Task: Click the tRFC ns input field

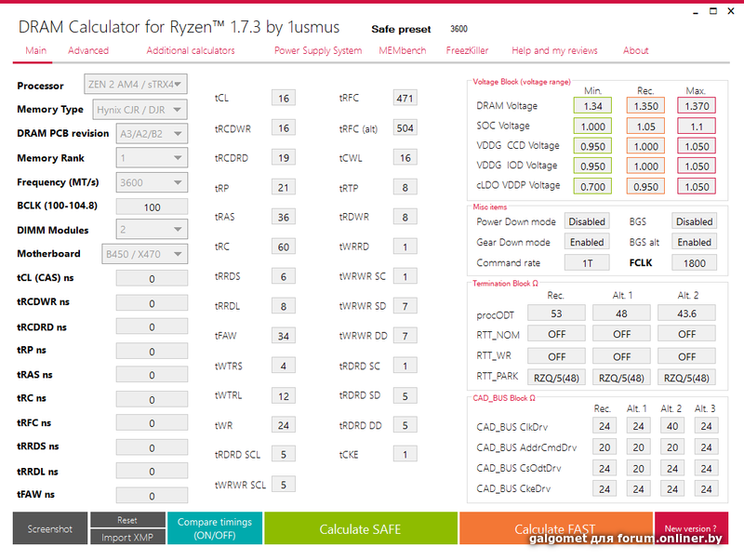Action: coord(152,423)
